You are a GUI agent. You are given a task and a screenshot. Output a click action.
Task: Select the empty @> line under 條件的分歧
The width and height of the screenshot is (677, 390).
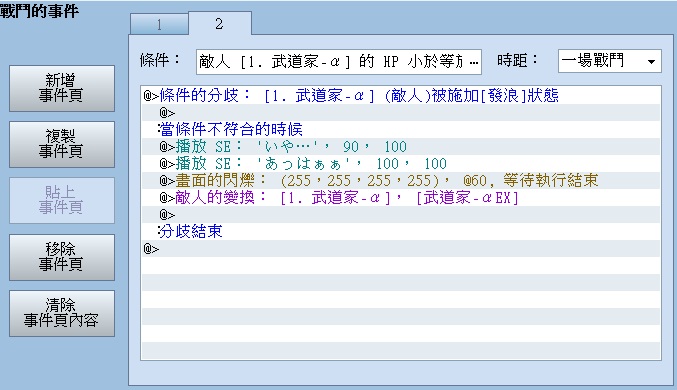click(401, 113)
